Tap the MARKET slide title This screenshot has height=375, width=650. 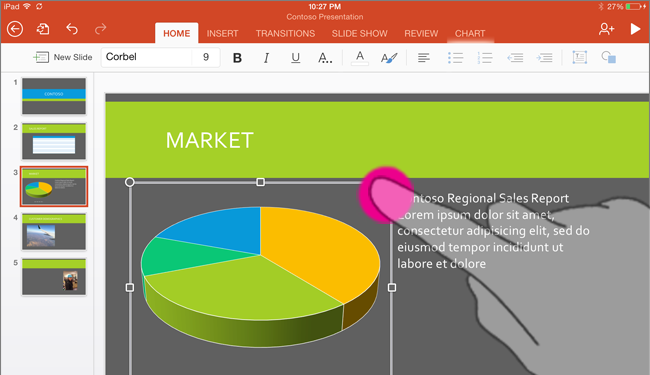[x=210, y=140]
